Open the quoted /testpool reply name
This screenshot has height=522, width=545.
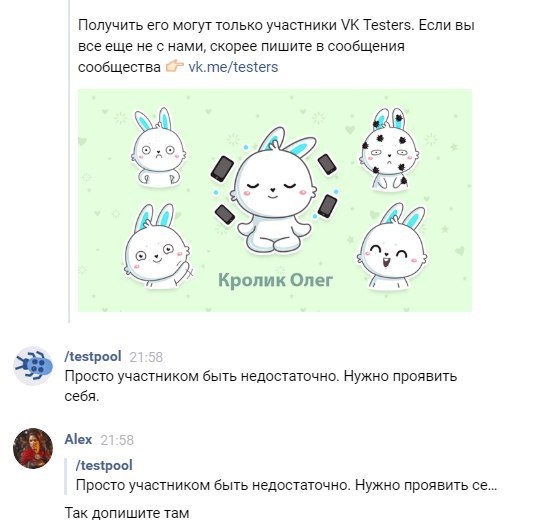[x=104, y=465]
